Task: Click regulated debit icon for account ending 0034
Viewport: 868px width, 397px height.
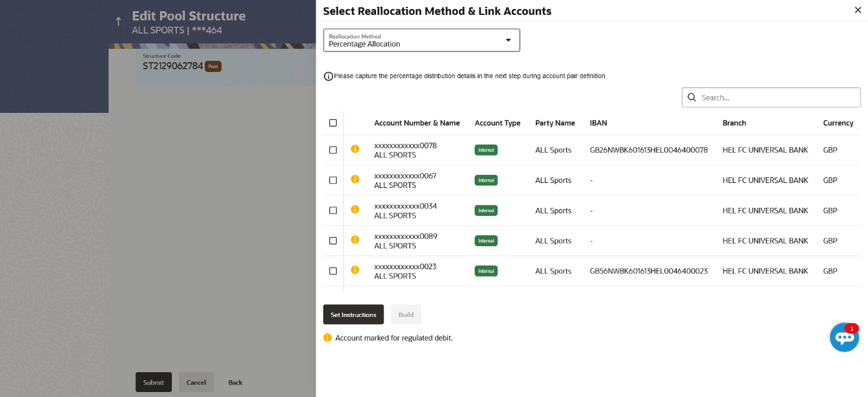Action: (355, 210)
